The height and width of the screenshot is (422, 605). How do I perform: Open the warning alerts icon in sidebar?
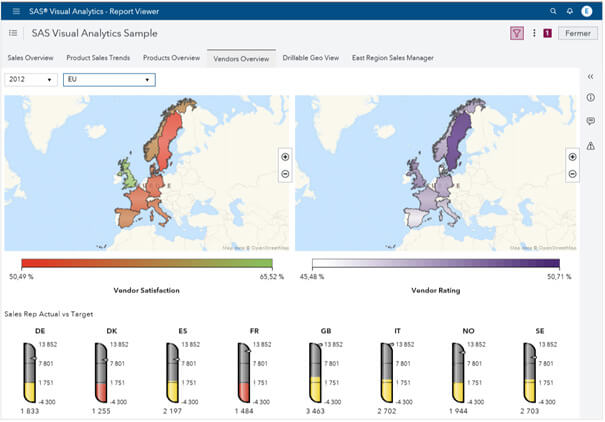point(590,146)
